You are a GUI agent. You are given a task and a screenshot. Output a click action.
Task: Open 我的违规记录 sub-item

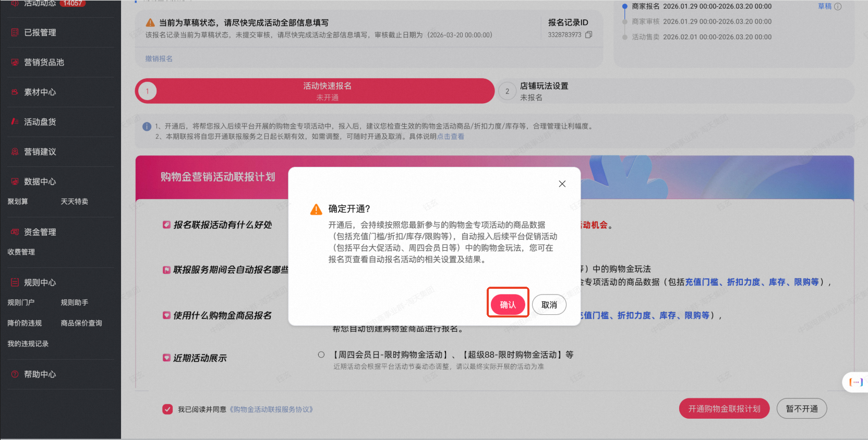click(x=28, y=344)
